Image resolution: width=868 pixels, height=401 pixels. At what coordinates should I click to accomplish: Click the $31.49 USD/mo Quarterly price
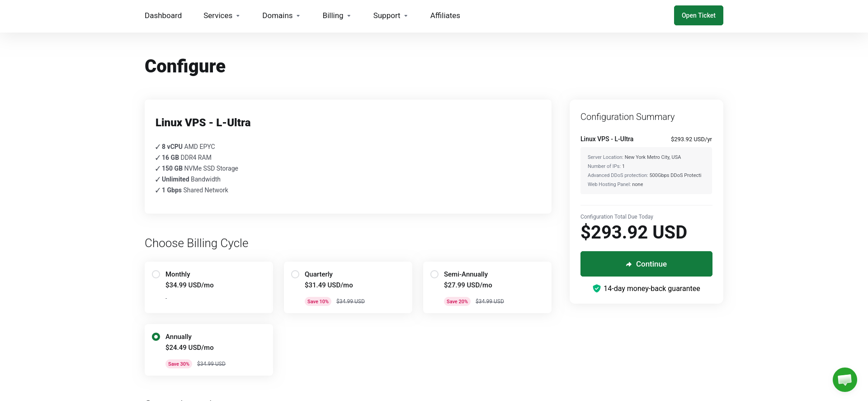(x=329, y=285)
